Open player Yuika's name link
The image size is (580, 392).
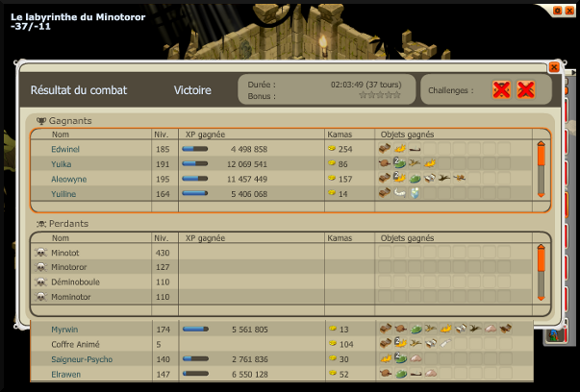(61, 164)
